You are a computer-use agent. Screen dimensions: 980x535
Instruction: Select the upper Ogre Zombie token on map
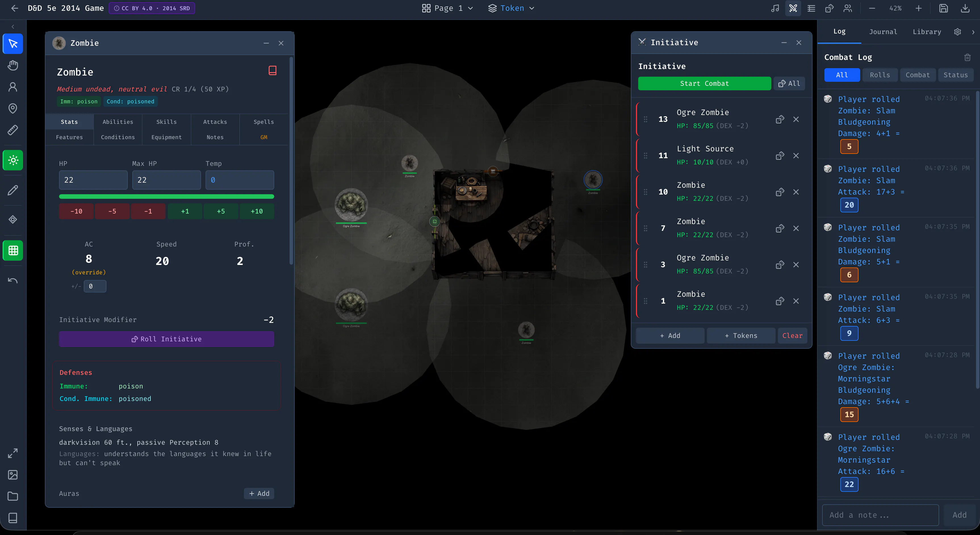pos(351,205)
